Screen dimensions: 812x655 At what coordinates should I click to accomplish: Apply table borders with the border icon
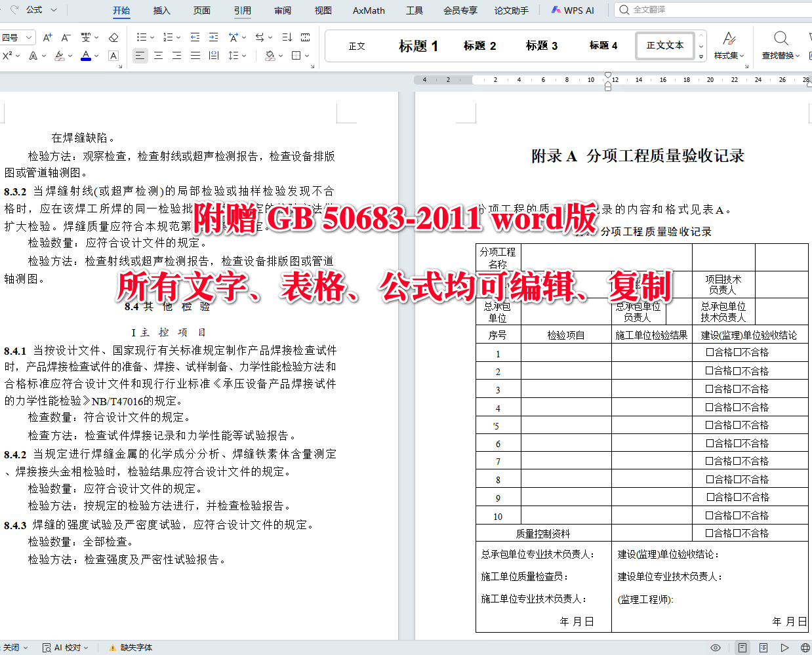[x=296, y=56]
